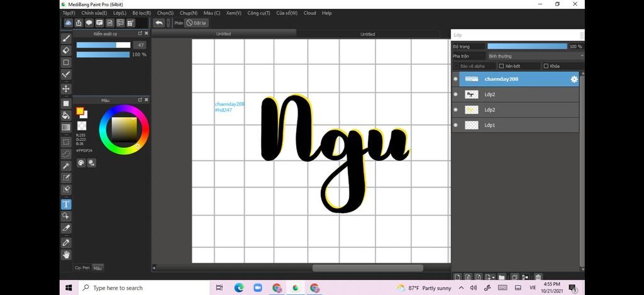Select the Operation tool below Text

pyautogui.click(x=65, y=216)
